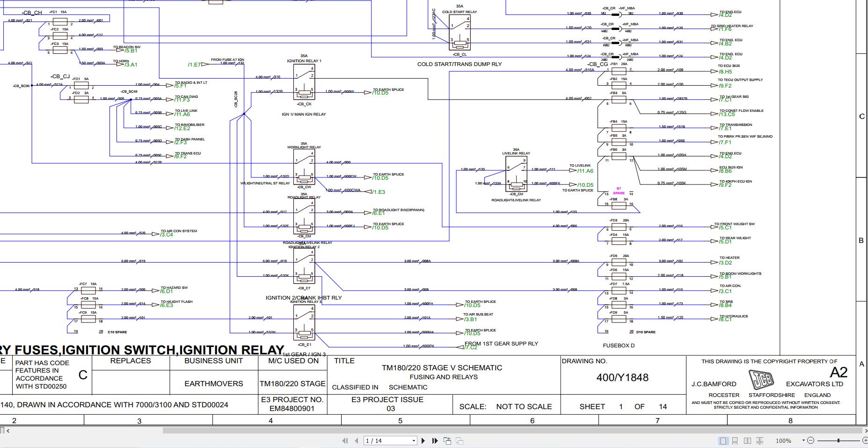
Task: Open the page number dropdown
Action: coord(414,441)
